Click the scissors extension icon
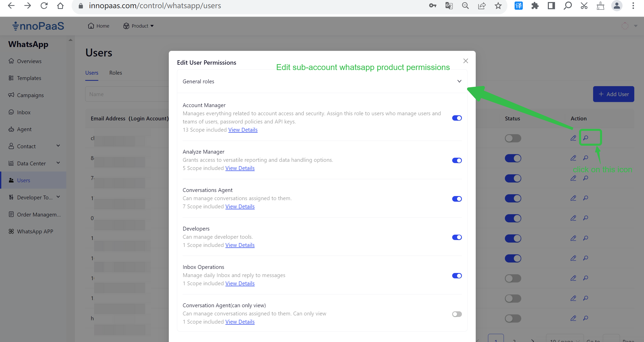Image resolution: width=644 pixels, height=342 pixels. click(x=584, y=6)
